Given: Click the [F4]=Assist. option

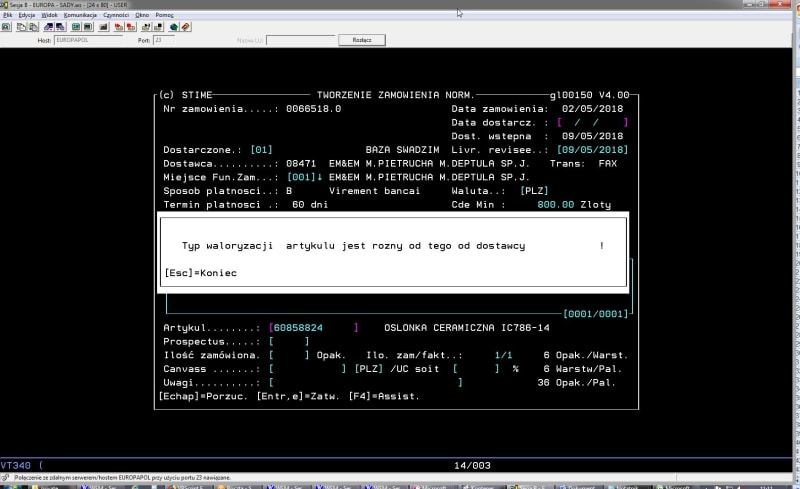Looking at the screenshot, I should (x=384, y=397).
